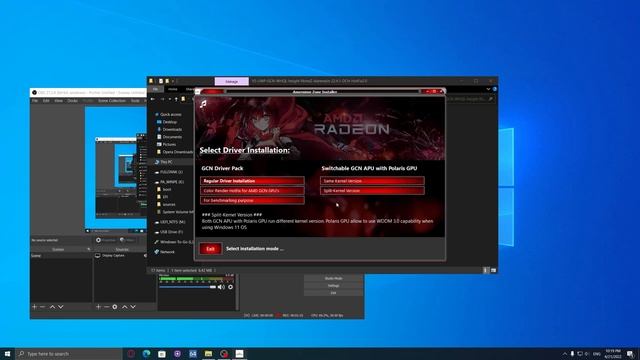Open Edit menu in OBS window
This screenshot has height=360, width=640.
[46, 101]
